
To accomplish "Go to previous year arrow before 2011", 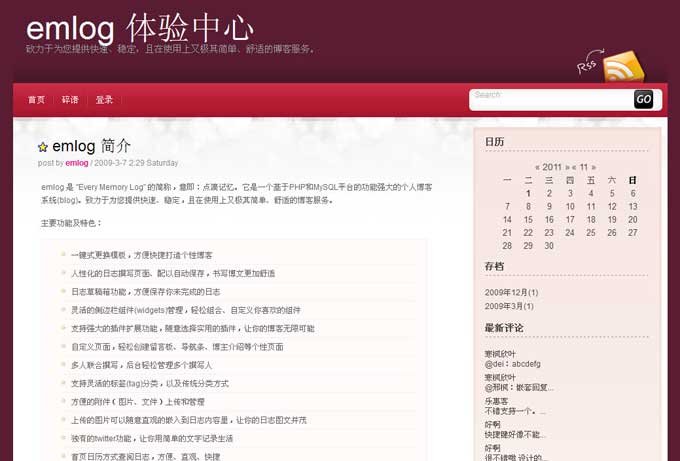I will tap(537, 167).
